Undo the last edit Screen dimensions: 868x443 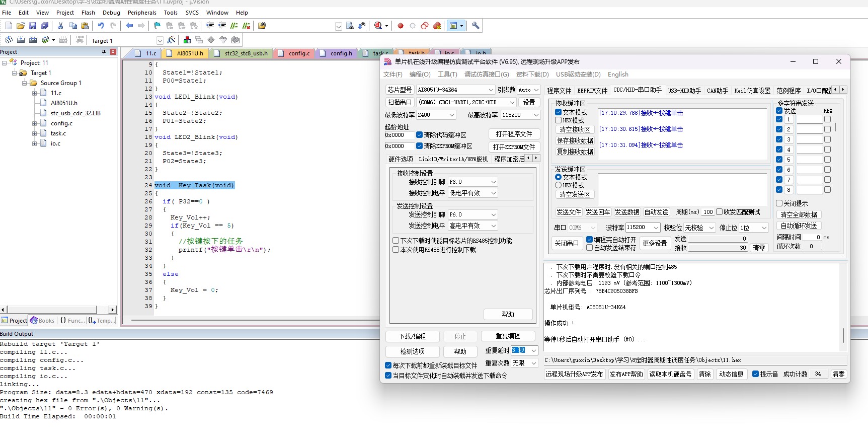tap(101, 26)
